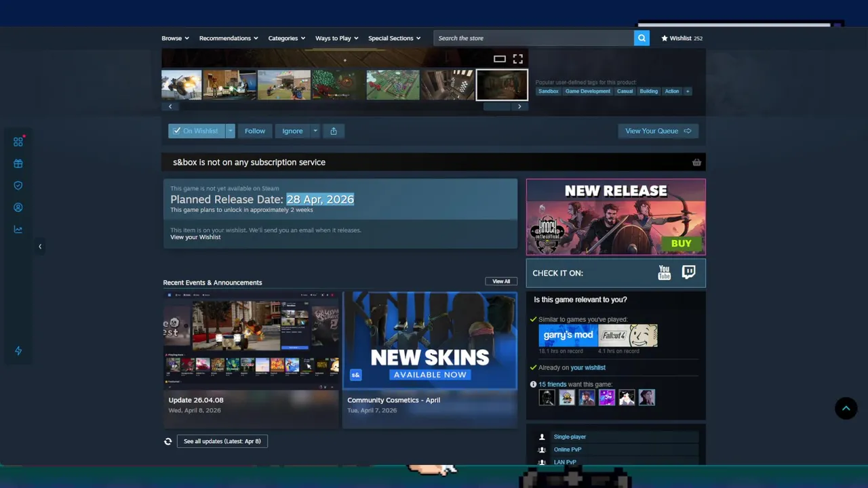Expand the Recommendations menu
The height and width of the screenshot is (488, 868).
click(229, 38)
